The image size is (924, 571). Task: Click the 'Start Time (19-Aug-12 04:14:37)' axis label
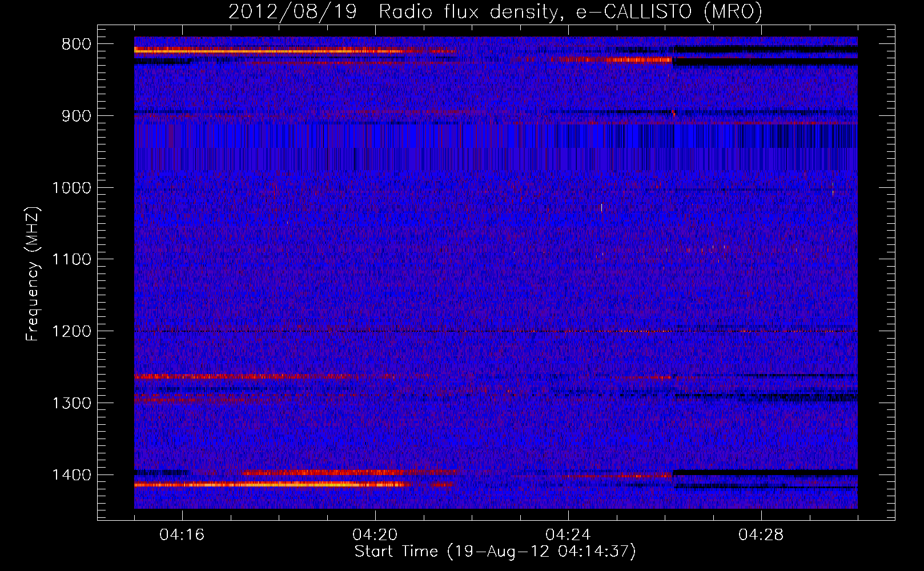[495, 552]
